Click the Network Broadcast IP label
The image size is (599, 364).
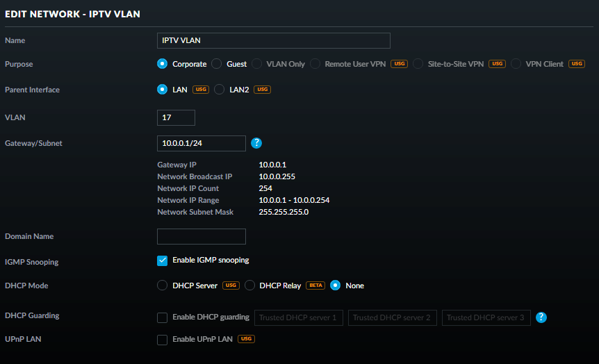pyautogui.click(x=195, y=176)
